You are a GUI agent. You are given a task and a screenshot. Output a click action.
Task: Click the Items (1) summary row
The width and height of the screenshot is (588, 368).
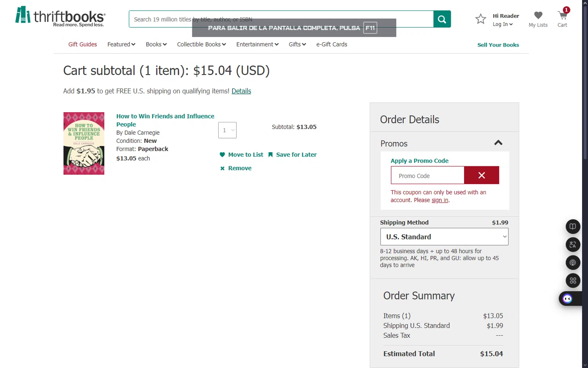(443, 316)
